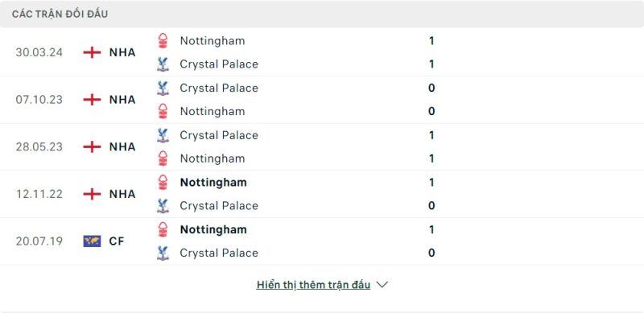Image resolution: width=644 pixels, height=313 pixels.
Task: Click Nottingham crest in 12.11.22 match
Action: point(163,183)
